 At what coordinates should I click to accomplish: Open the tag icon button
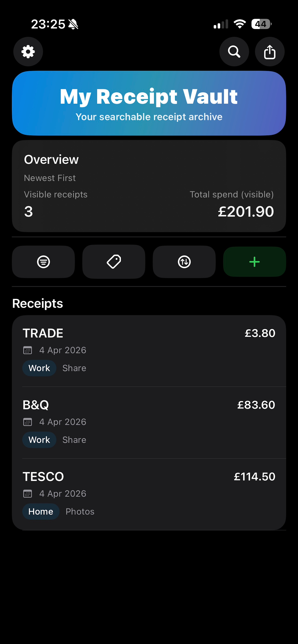114,262
